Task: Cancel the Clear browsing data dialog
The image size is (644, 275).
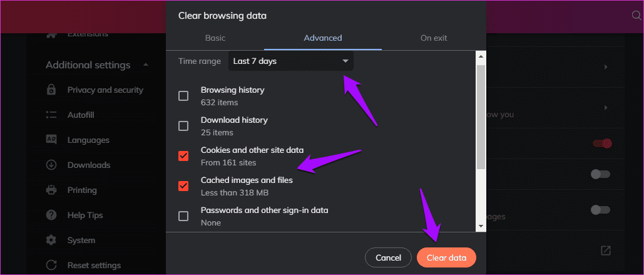Action: [x=388, y=257]
